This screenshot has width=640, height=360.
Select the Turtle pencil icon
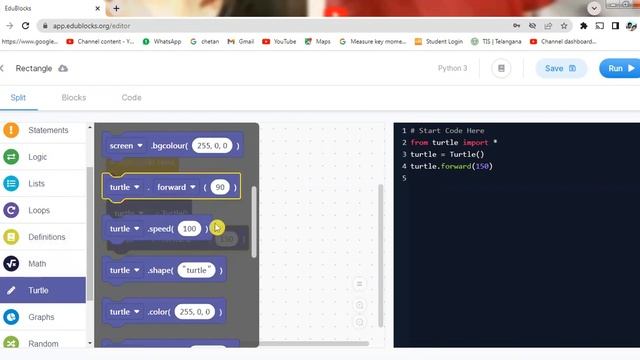pos(11,290)
